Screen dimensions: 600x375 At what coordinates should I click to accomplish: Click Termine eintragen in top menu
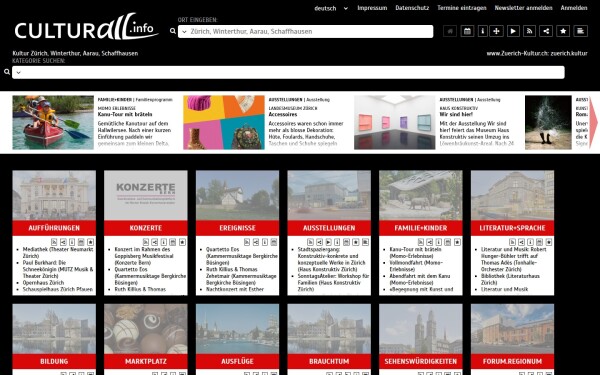[x=462, y=8]
